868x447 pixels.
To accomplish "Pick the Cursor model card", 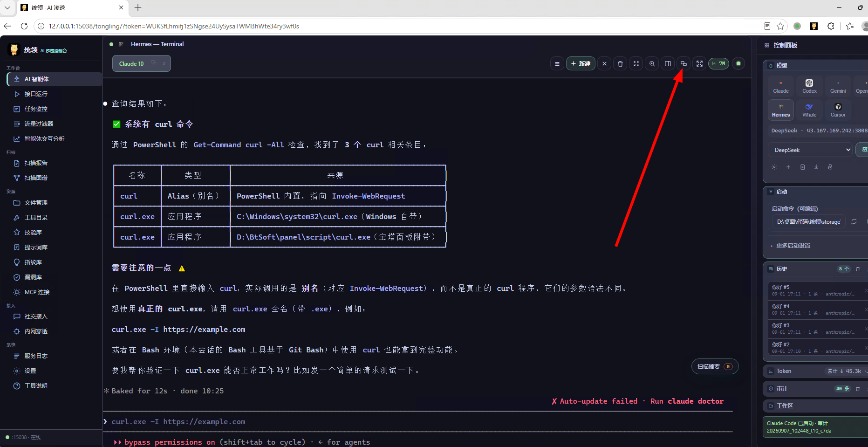I will pyautogui.click(x=838, y=110).
